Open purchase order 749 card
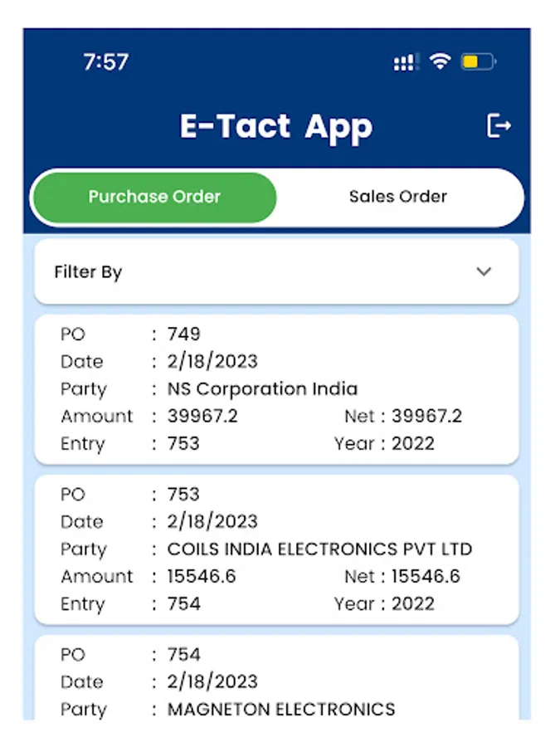The image size is (560, 747). click(276, 389)
